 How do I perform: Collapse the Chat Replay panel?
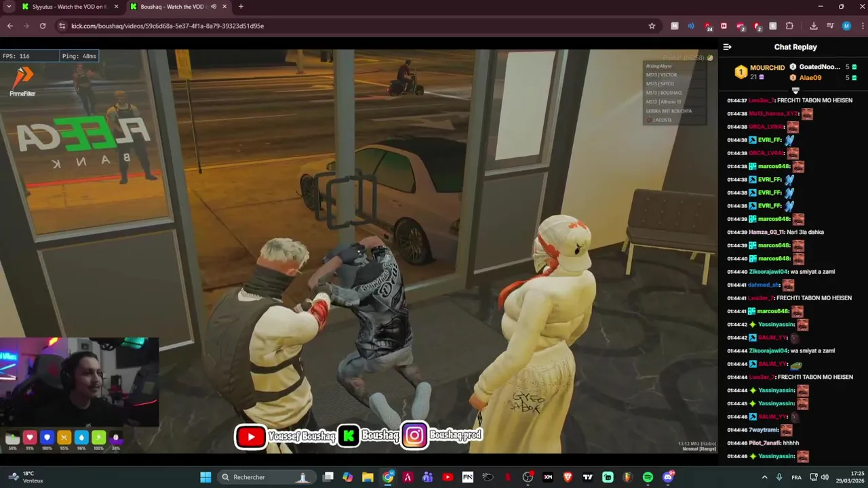[727, 47]
